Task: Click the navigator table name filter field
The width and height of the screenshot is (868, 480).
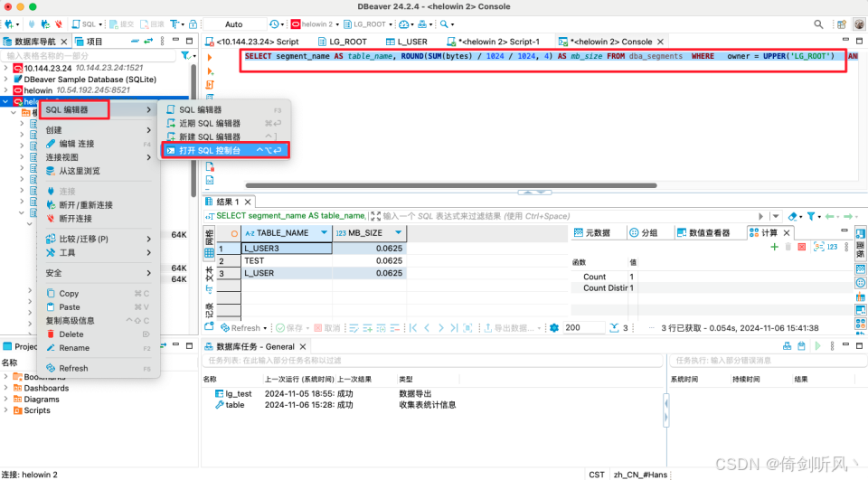Action: (90, 56)
